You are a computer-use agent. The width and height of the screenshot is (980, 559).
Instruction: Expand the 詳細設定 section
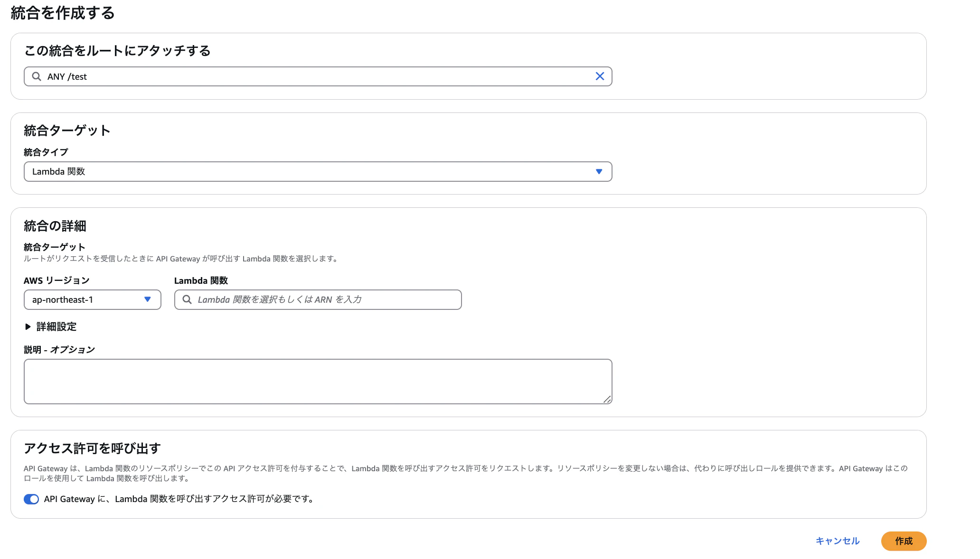click(50, 326)
